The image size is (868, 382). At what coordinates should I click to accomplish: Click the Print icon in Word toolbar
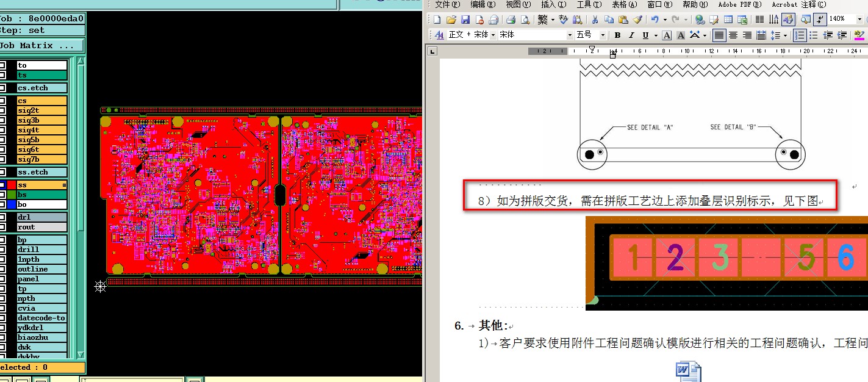pos(511,20)
